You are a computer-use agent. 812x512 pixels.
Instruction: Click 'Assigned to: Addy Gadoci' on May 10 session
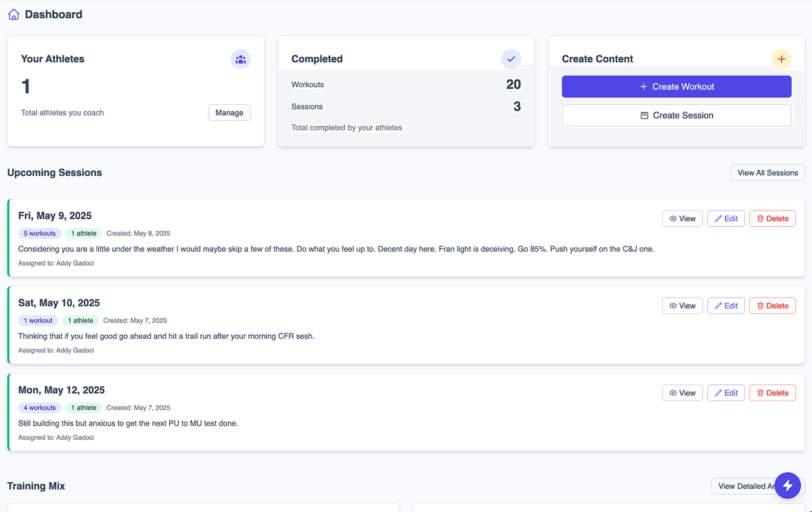click(x=56, y=350)
